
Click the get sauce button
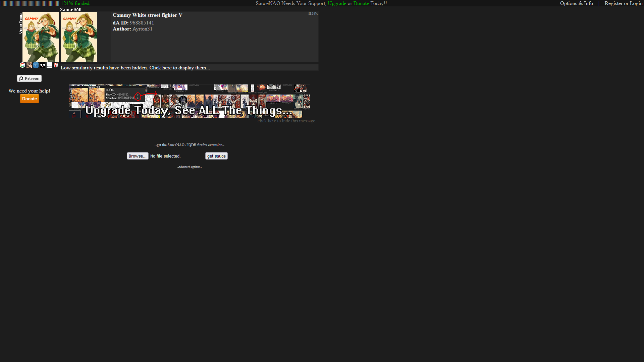click(216, 156)
